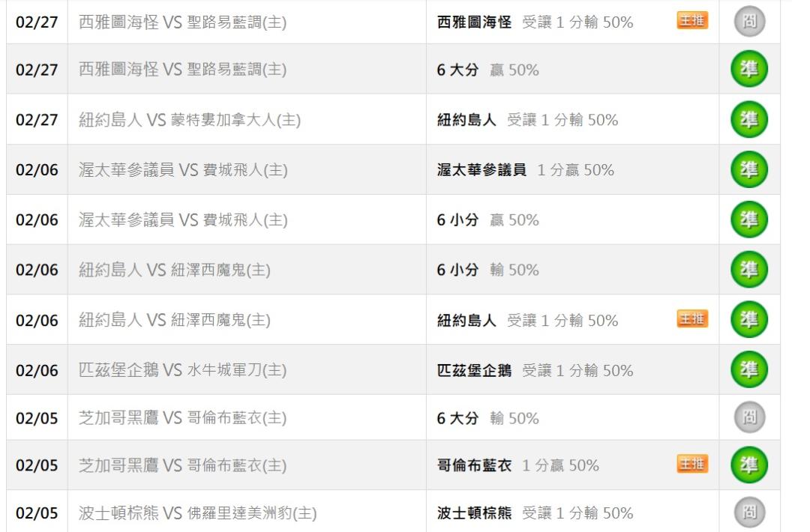Click 主推 badge on 西雅圖海怪 受讓 row

(691, 21)
